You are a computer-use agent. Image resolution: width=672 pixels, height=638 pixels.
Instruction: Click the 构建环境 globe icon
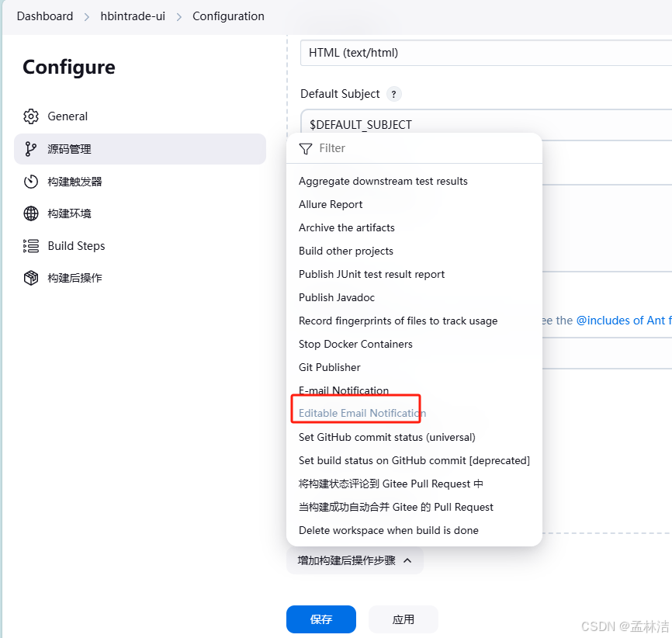pyautogui.click(x=31, y=213)
